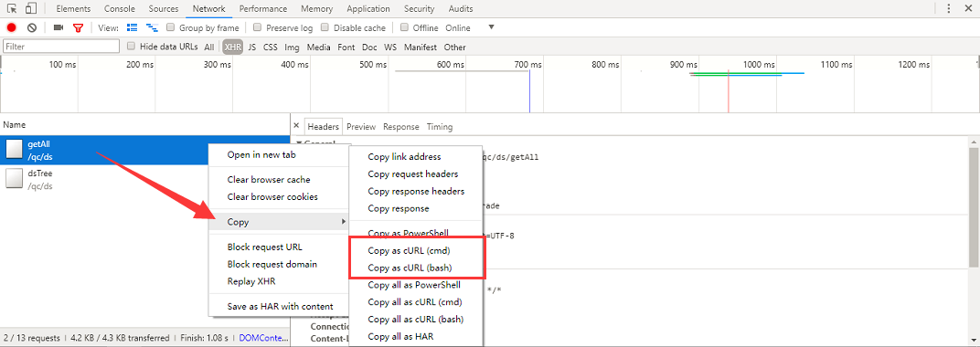The width and height of the screenshot is (980, 347).
Task: Enable the Preserve log checkbox
Action: coord(258,28)
